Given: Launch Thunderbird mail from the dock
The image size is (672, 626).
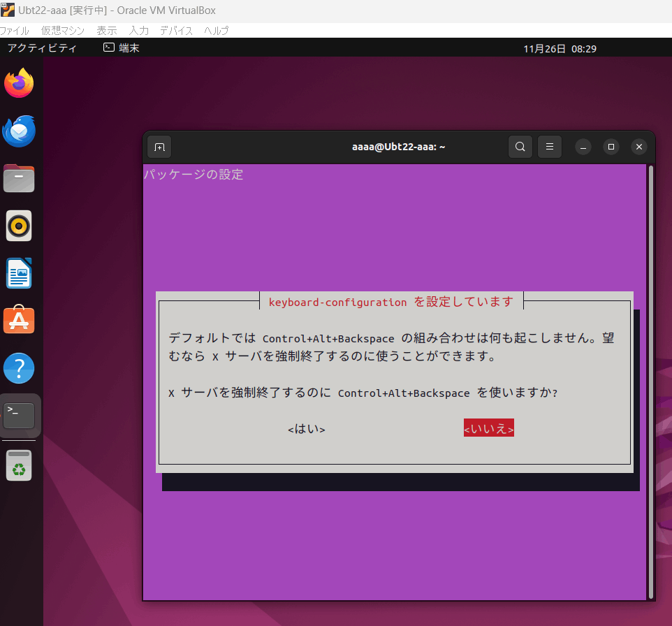Looking at the screenshot, I should point(19,131).
